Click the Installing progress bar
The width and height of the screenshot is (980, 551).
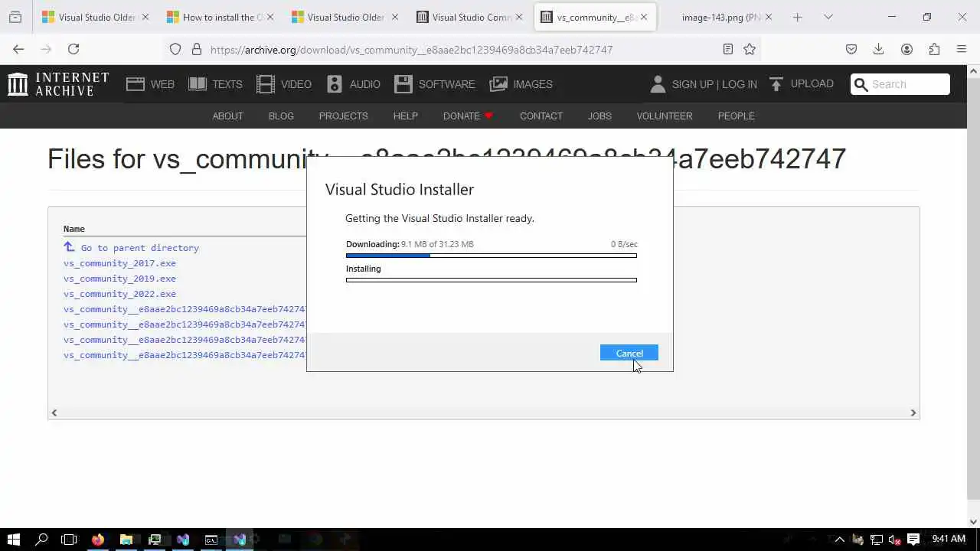pos(491,280)
